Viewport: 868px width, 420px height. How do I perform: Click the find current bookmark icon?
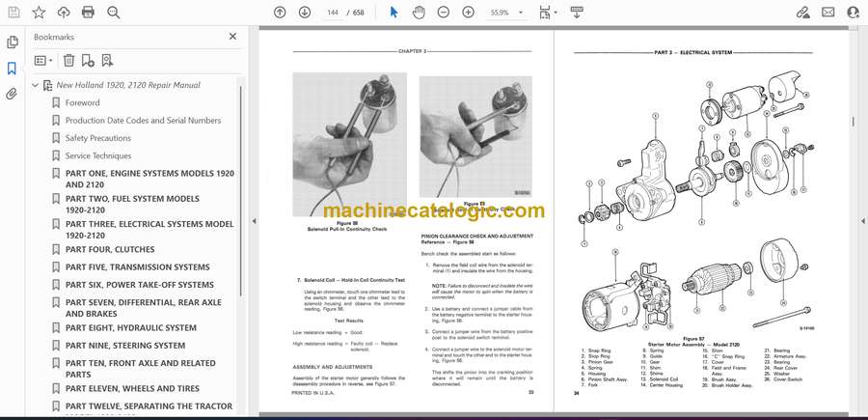[x=107, y=61]
